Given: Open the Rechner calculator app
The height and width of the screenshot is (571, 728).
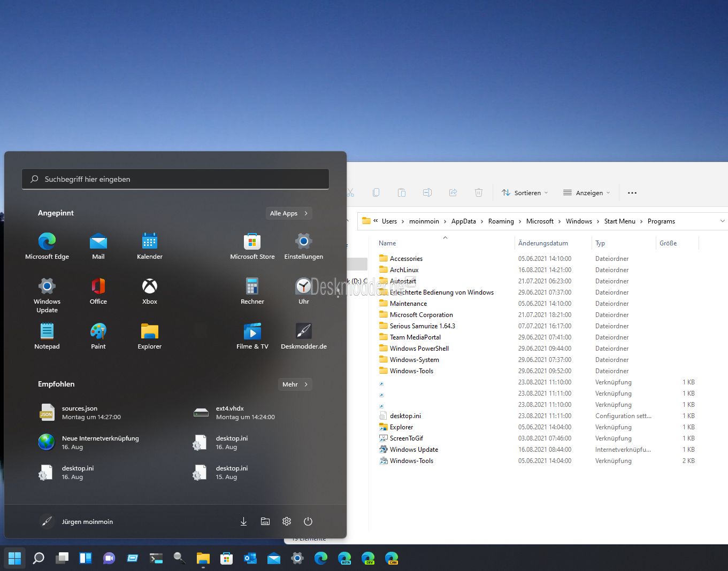Looking at the screenshot, I should (252, 291).
